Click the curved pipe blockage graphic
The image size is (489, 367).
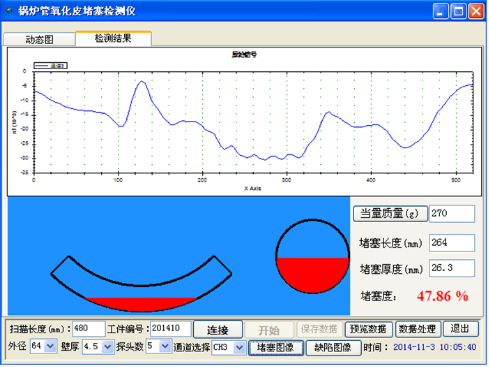pos(141,284)
